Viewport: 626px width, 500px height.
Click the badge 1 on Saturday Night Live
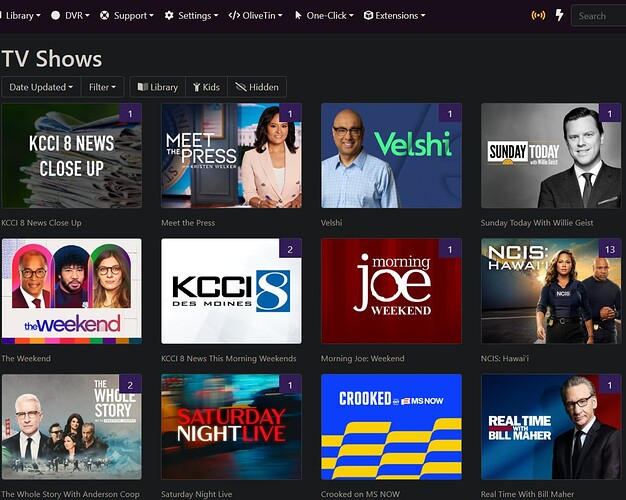click(290, 385)
